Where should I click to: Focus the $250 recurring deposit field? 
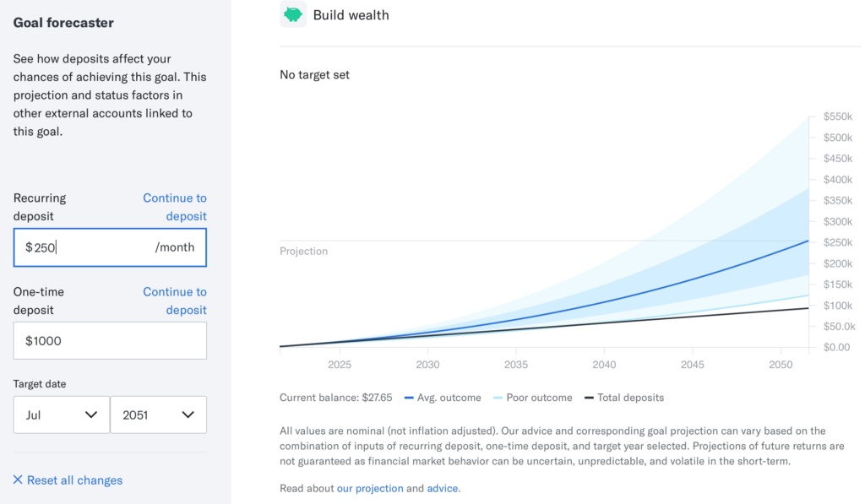point(110,247)
